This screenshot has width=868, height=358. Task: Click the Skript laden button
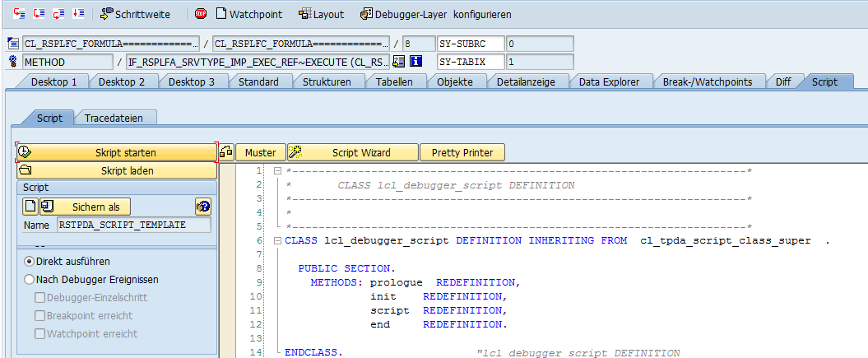point(116,170)
